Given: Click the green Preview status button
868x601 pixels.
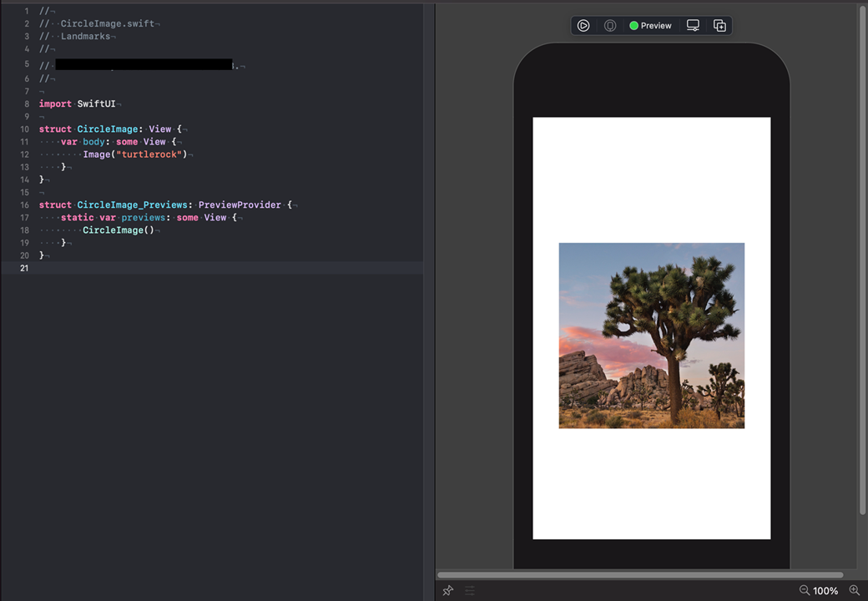Looking at the screenshot, I should [x=650, y=25].
